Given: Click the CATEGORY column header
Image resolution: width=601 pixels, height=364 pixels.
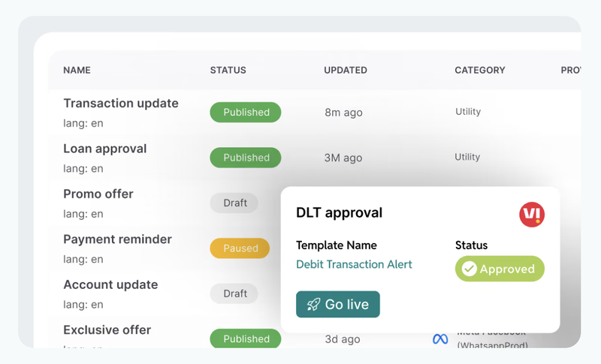Looking at the screenshot, I should pos(480,70).
